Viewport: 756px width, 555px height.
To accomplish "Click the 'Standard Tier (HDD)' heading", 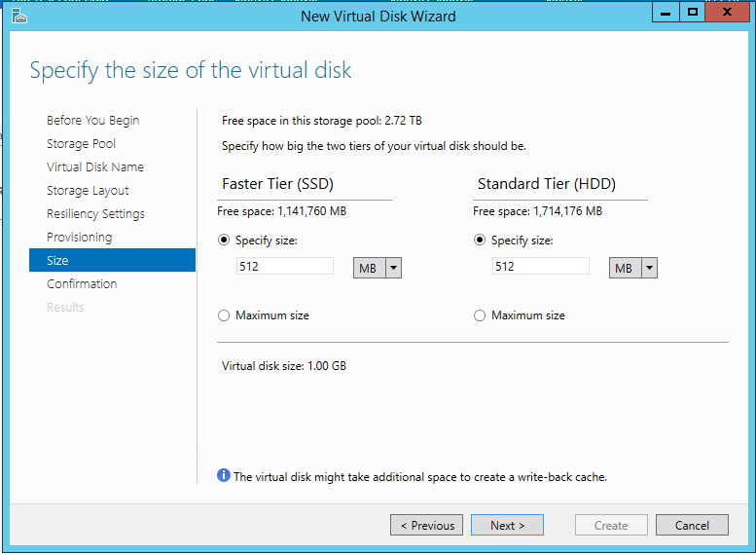I will (547, 184).
